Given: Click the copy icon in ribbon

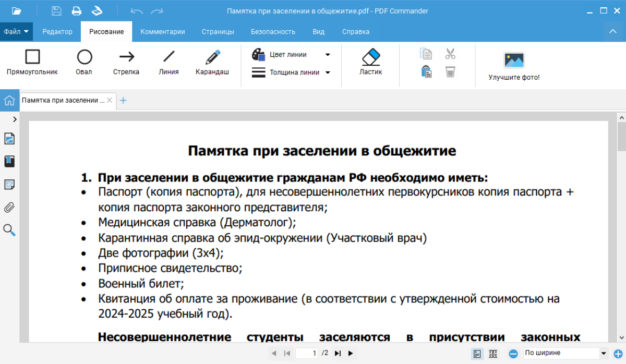Looking at the screenshot, I should click(x=426, y=54).
